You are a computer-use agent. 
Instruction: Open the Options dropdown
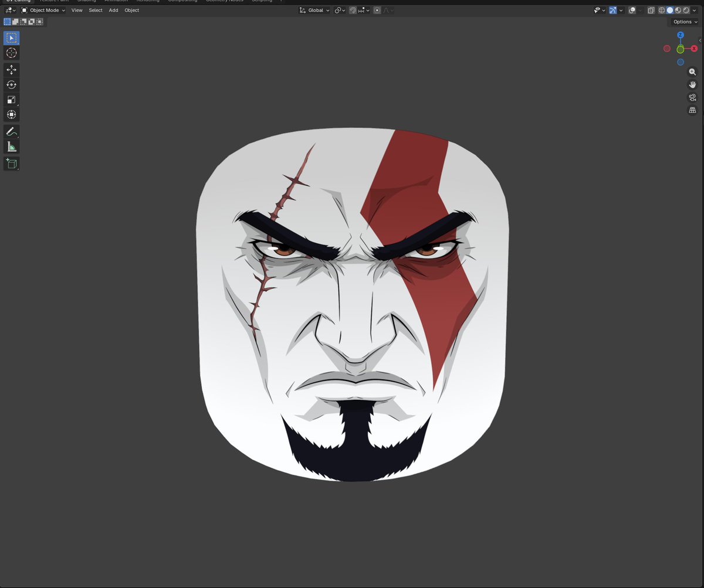click(685, 22)
